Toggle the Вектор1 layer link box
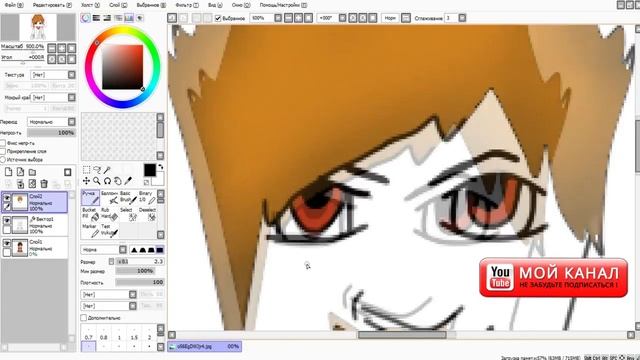Viewport: 640px width, 360px height. (x=7, y=230)
